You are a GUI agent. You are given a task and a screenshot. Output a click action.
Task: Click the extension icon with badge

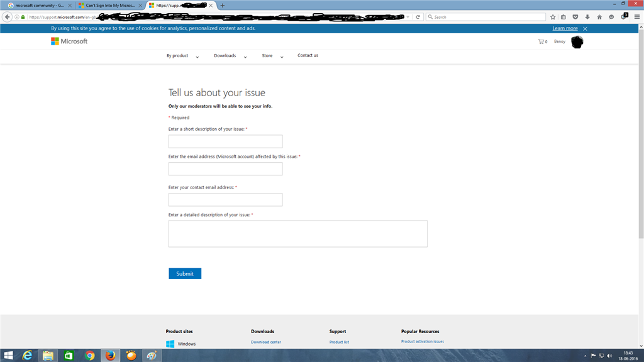pyautogui.click(x=624, y=16)
